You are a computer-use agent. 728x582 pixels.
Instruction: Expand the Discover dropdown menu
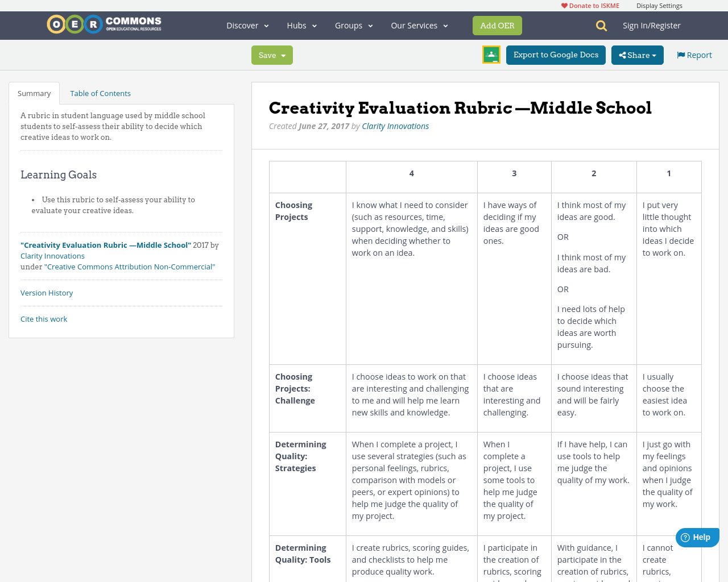click(246, 25)
